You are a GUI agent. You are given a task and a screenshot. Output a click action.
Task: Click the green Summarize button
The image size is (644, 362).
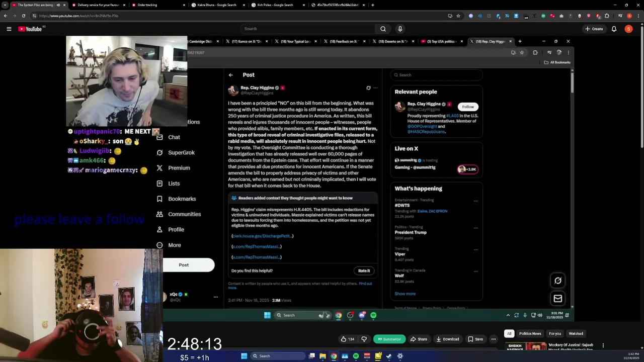click(389, 339)
